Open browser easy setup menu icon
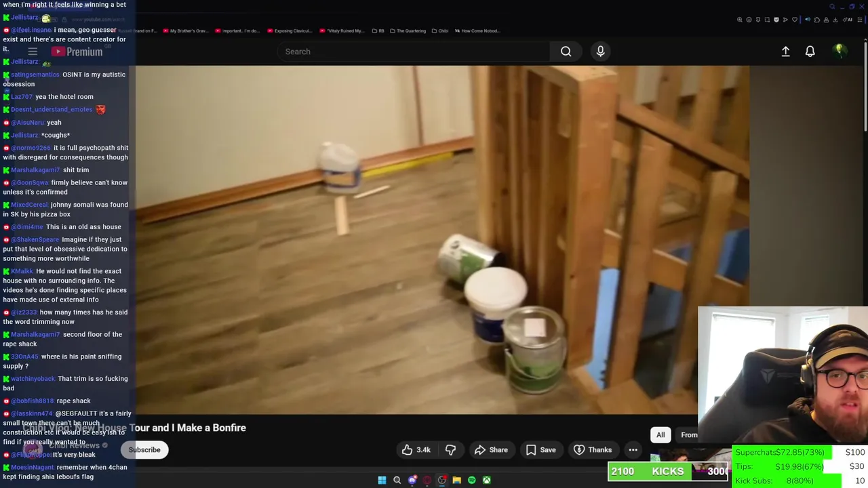The width and height of the screenshot is (868, 488). point(860,20)
